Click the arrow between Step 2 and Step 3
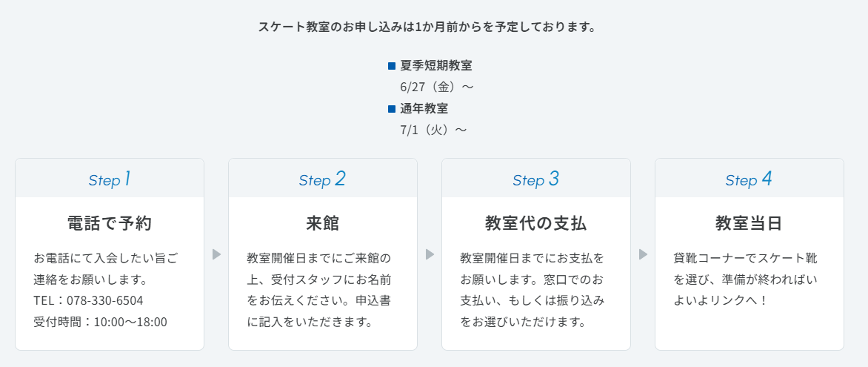Screen dimensions: 868x367 [x=430, y=254]
